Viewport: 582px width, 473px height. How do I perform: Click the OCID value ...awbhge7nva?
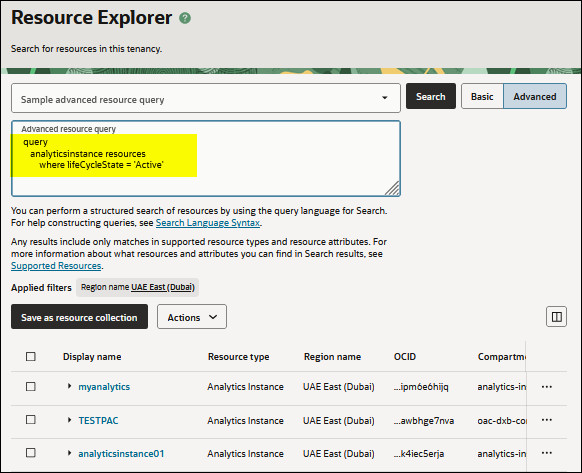[x=424, y=421]
